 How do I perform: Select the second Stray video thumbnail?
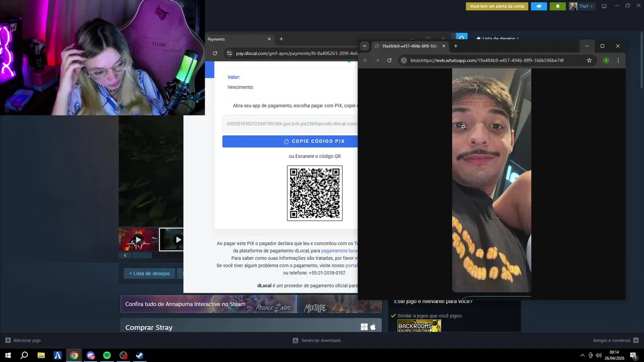(x=172, y=240)
